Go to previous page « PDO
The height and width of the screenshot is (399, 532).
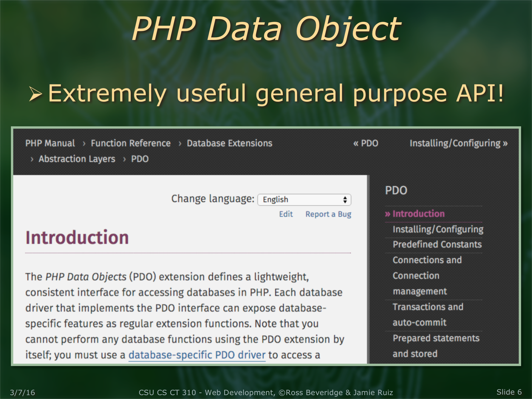tap(366, 143)
